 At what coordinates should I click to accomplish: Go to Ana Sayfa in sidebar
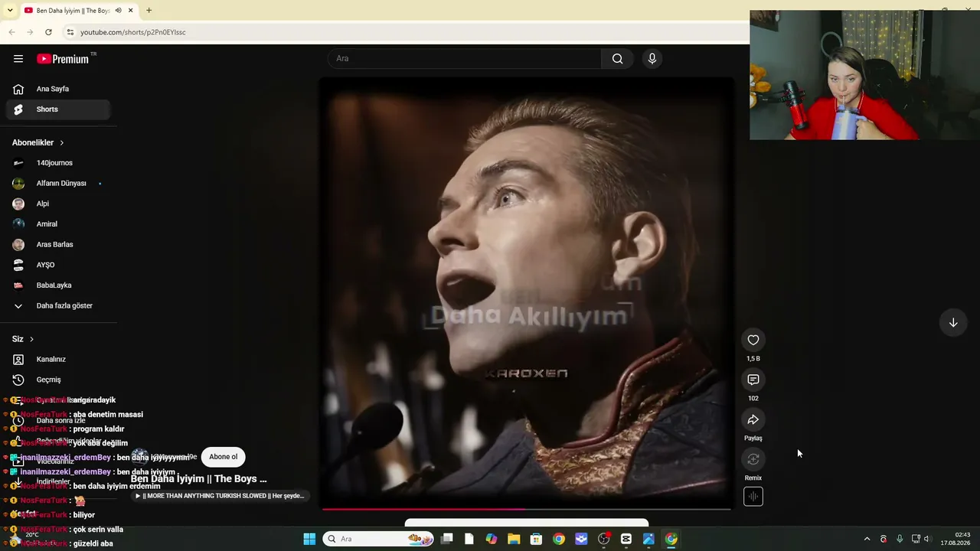[59, 89]
